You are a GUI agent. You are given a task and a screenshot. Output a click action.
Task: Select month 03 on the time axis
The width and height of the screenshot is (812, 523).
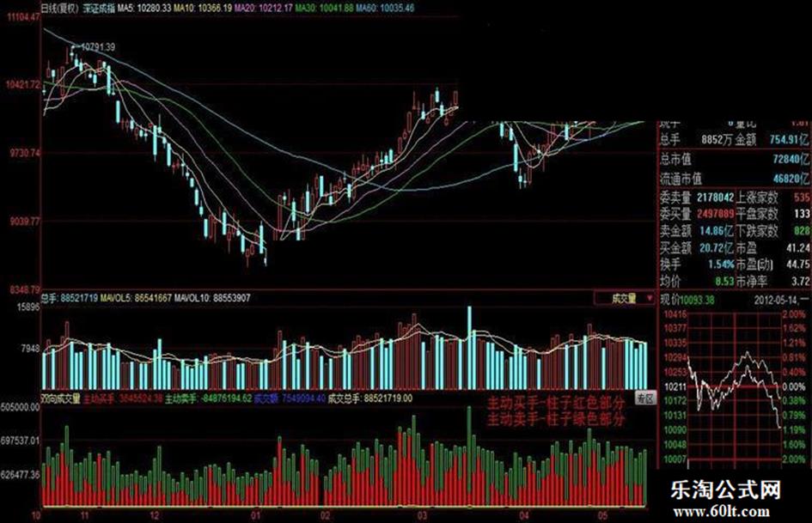[x=422, y=516]
